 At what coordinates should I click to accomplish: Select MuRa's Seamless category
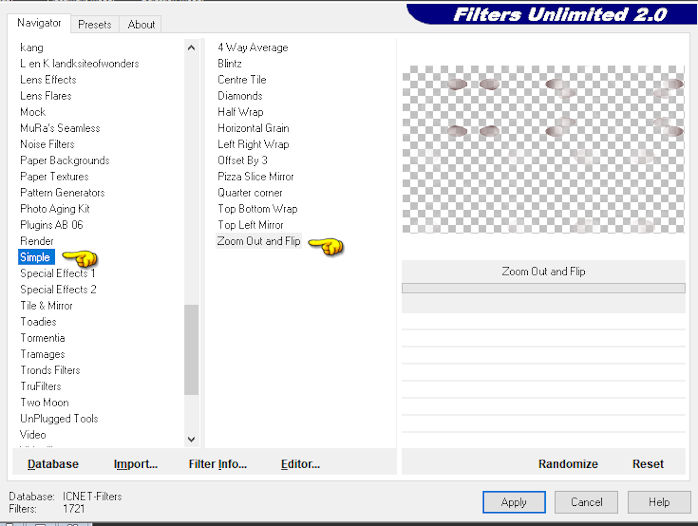(60, 128)
